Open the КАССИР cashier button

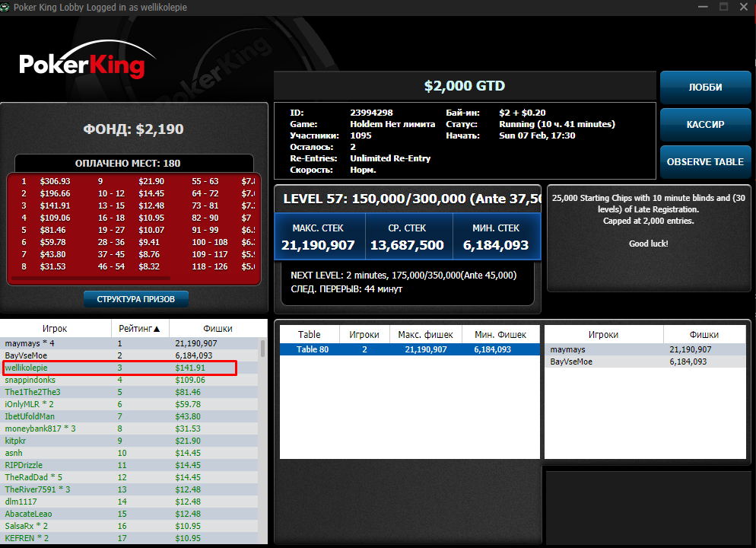[x=705, y=125]
